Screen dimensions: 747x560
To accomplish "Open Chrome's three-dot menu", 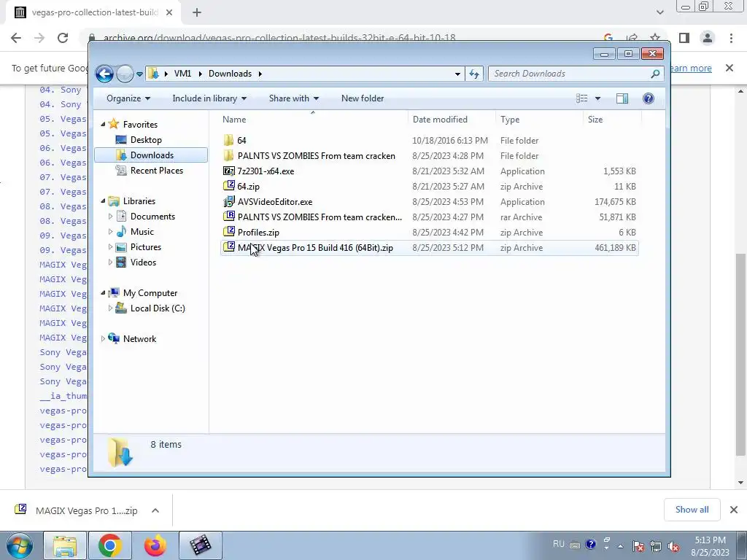I will coord(731,38).
